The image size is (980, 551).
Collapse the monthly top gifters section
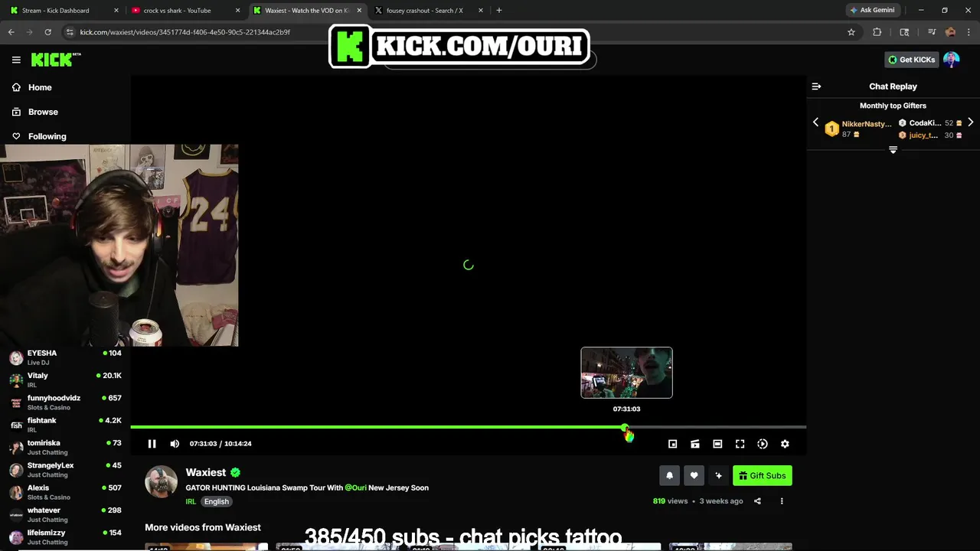pos(893,150)
